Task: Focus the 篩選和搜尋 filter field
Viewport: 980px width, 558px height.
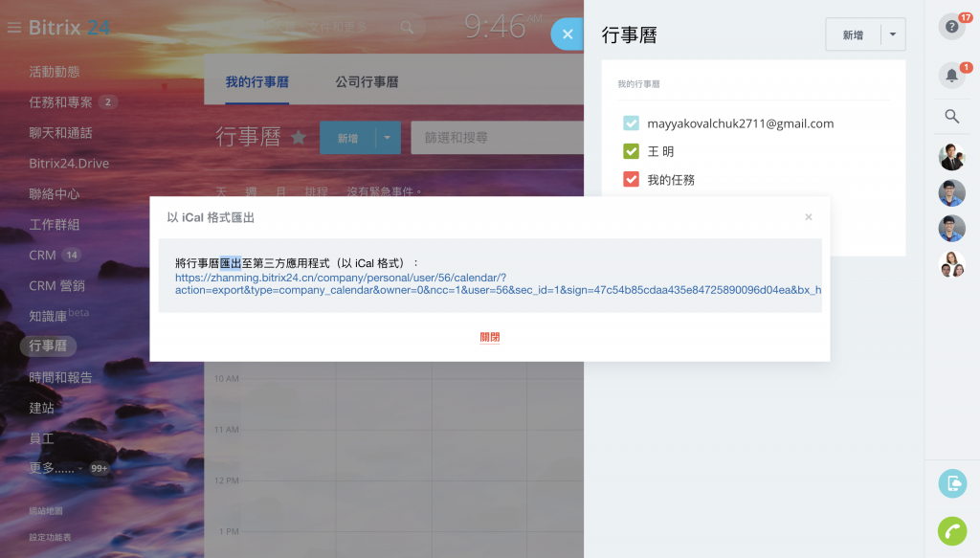Action: pyautogui.click(x=497, y=138)
